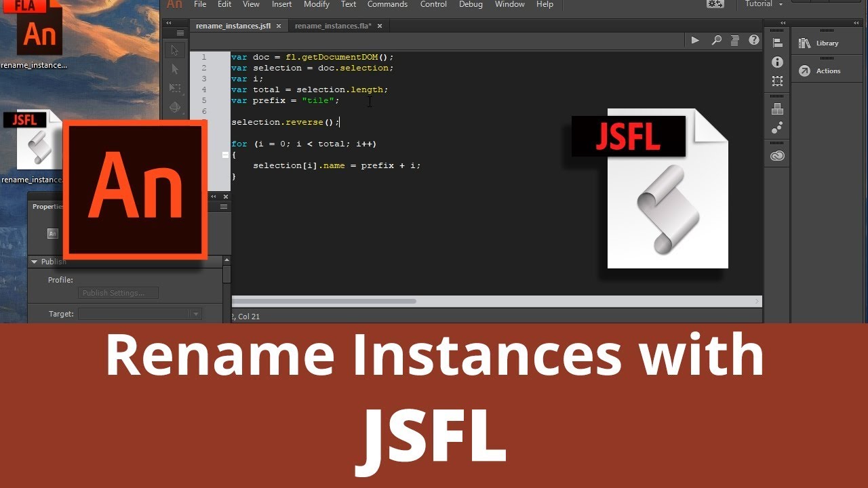Open the tools panel hamburger menu

180,33
